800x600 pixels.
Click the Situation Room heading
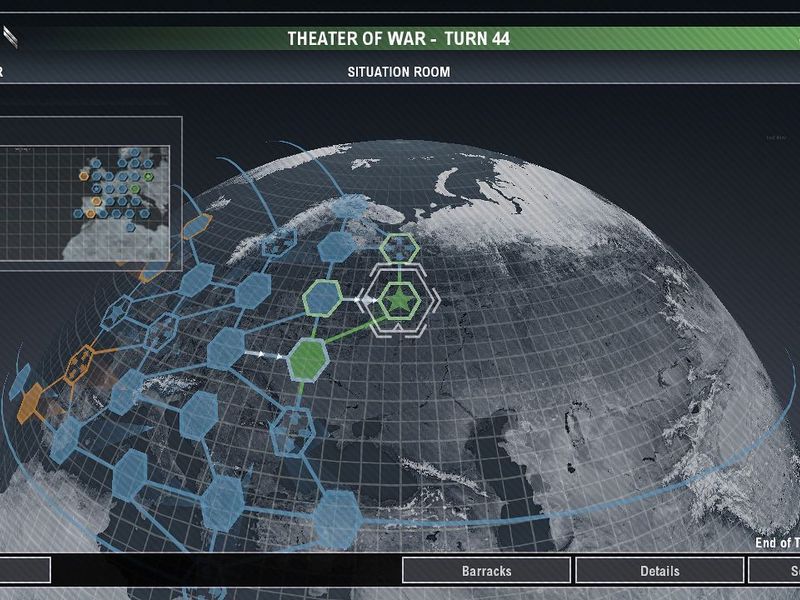click(x=399, y=72)
